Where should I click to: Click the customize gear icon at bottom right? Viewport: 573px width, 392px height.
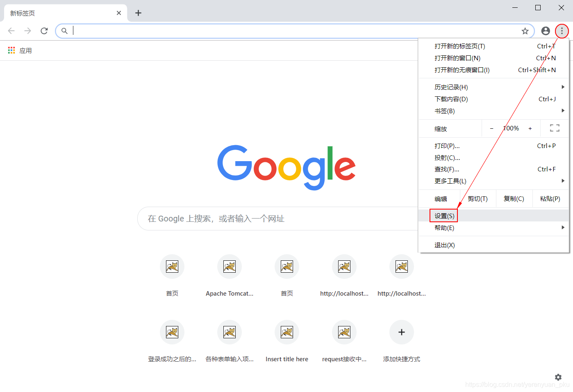point(558,377)
